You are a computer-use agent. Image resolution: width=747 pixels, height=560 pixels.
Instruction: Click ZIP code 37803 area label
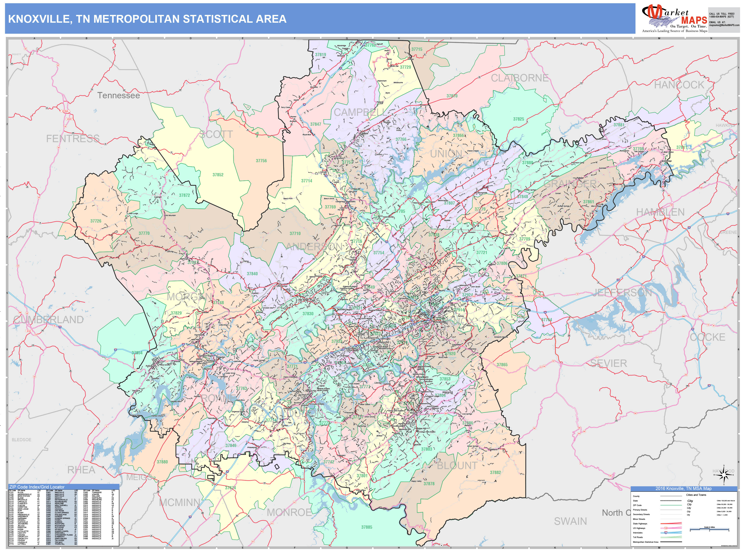click(426, 449)
